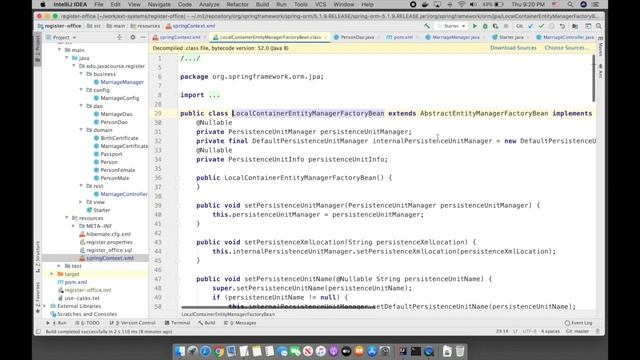Open the Analyze menu
Image resolution: width=640 pixels, height=360 pixels.
click(209, 4)
